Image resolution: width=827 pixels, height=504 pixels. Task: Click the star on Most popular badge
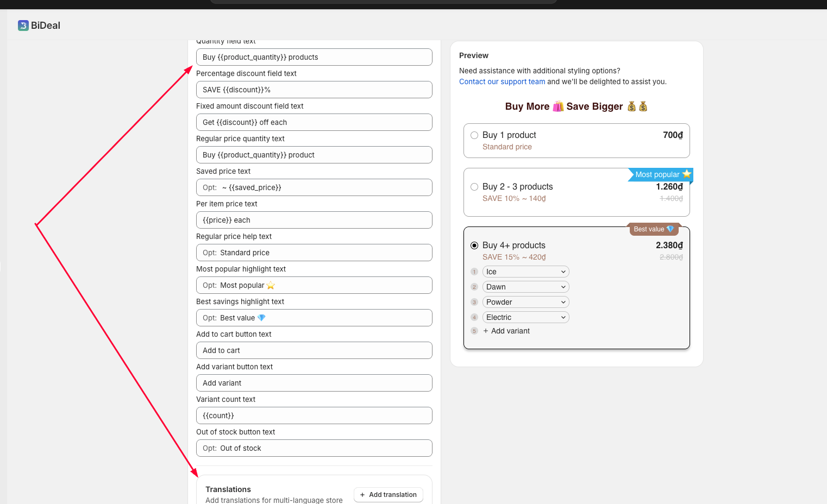pyautogui.click(x=687, y=174)
